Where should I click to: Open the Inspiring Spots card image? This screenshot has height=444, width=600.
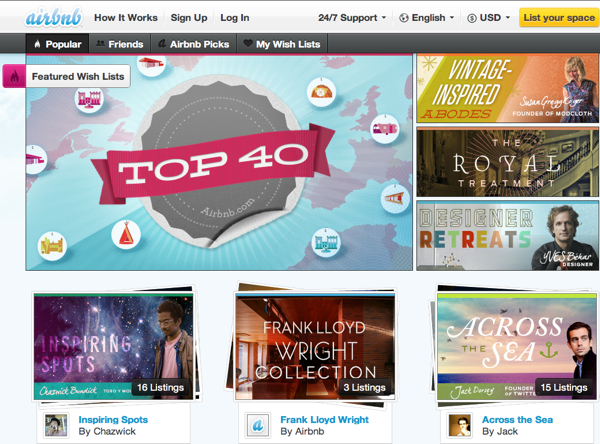[x=113, y=346]
